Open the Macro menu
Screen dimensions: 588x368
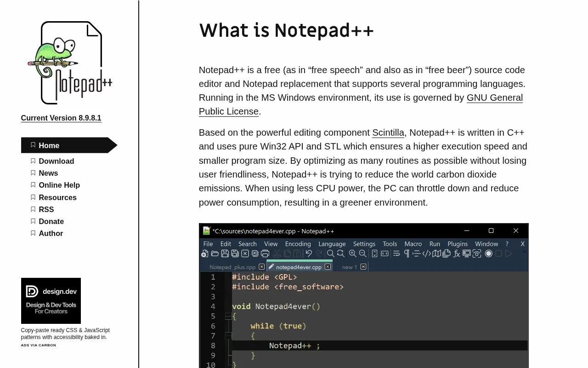click(413, 244)
